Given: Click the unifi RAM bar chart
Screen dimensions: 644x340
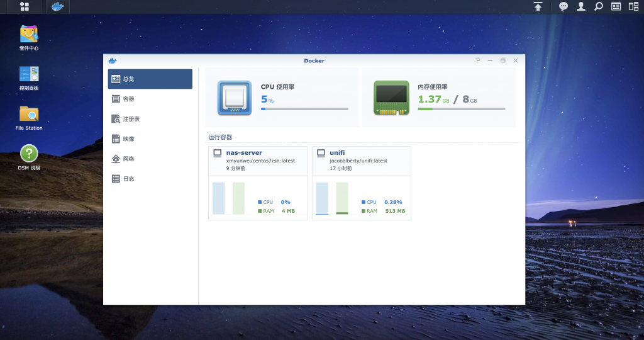Looking at the screenshot, I should tap(342, 198).
